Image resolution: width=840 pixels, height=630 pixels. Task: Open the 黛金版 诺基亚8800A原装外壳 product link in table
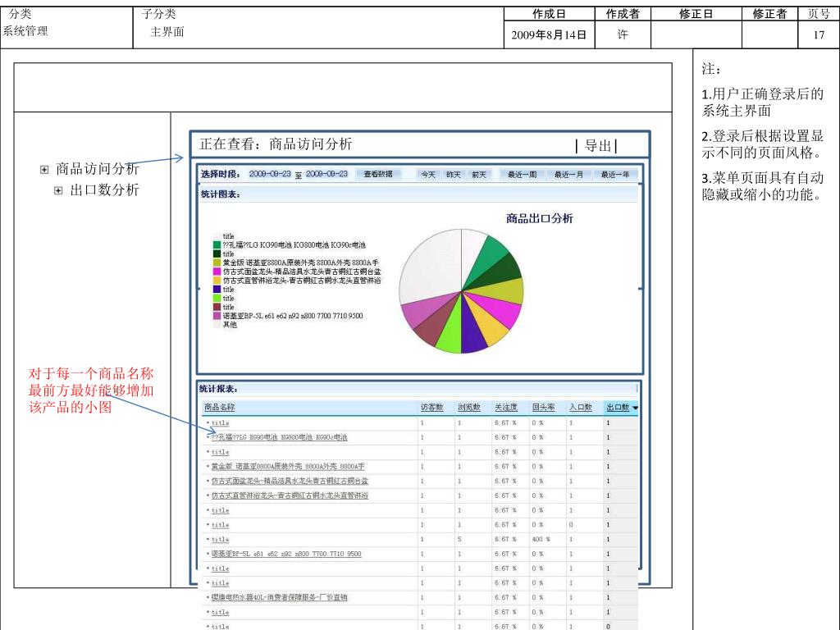(288, 467)
